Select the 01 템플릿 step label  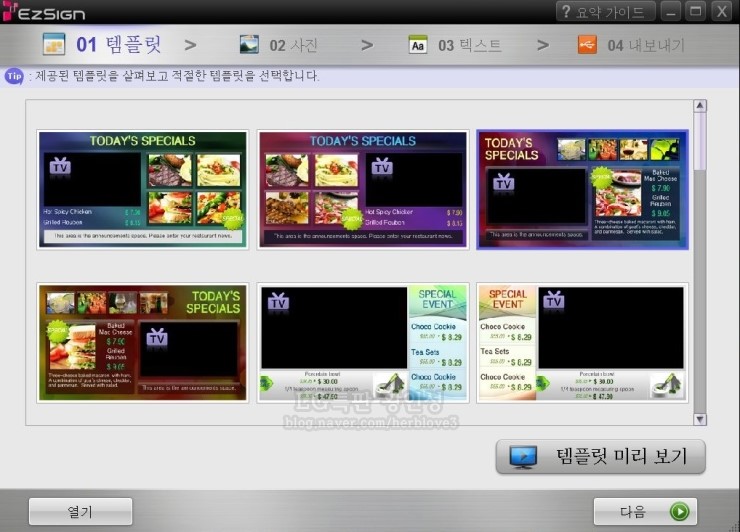click(119, 45)
